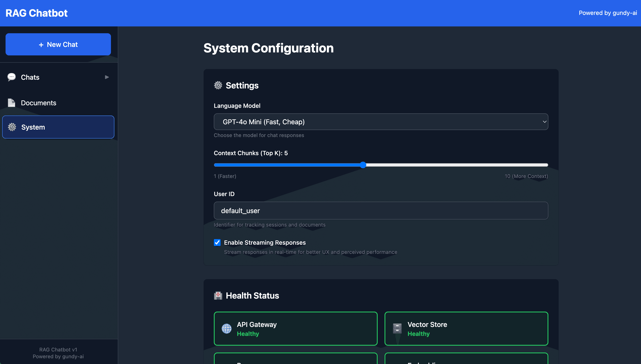Uncheck Enable Streaming Responses
Viewport: 641px width, 364px height.
tap(217, 242)
